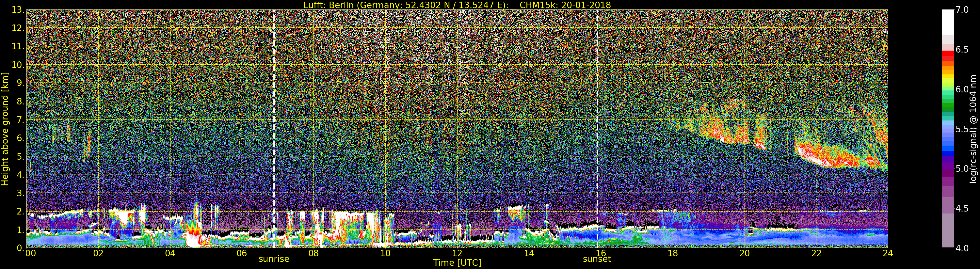Click the x-axis tick label '14'
Viewport: 980px width, 269px height.
point(529,253)
